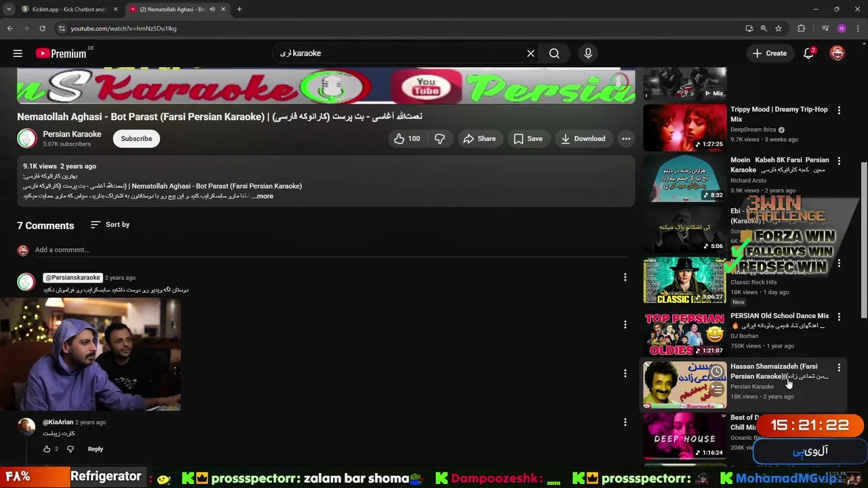Open browser extensions puzzle icon
This screenshot has height=488, width=868.
(802, 28)
